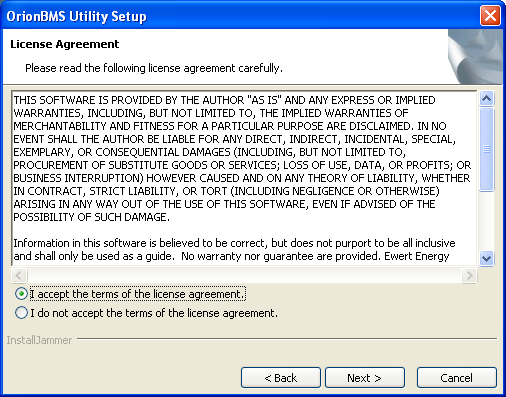This screenshot has width=506, height=397.
Task: Click the license text scroll-down arrow
Action: coord(486,258)
